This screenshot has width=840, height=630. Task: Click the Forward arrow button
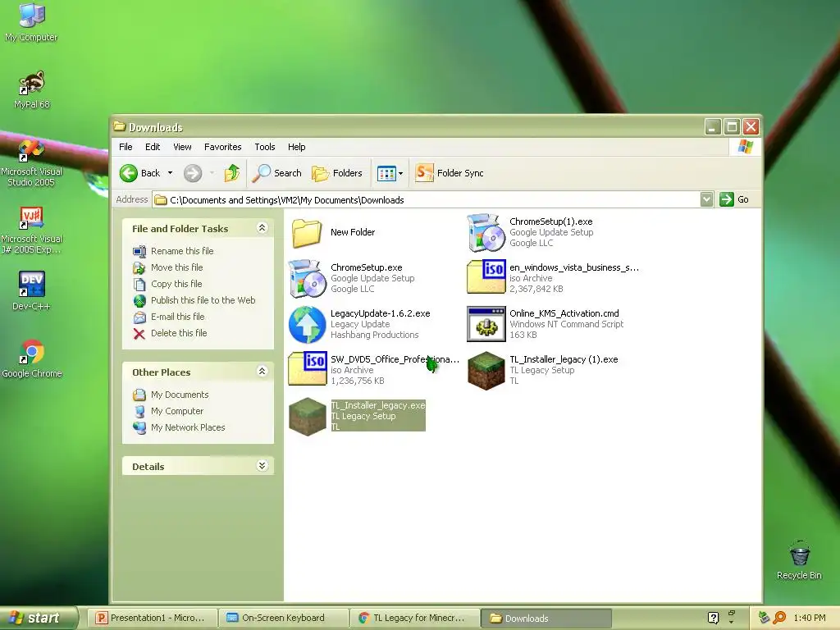193,173
